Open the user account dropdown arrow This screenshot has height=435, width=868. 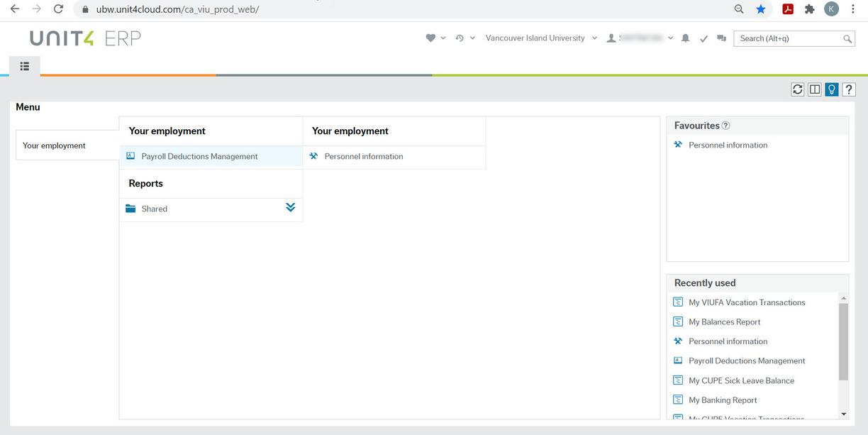[x=669, y=38]
